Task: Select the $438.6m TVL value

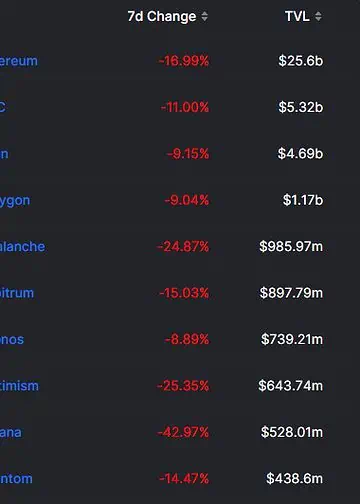Action: point(294,479)
